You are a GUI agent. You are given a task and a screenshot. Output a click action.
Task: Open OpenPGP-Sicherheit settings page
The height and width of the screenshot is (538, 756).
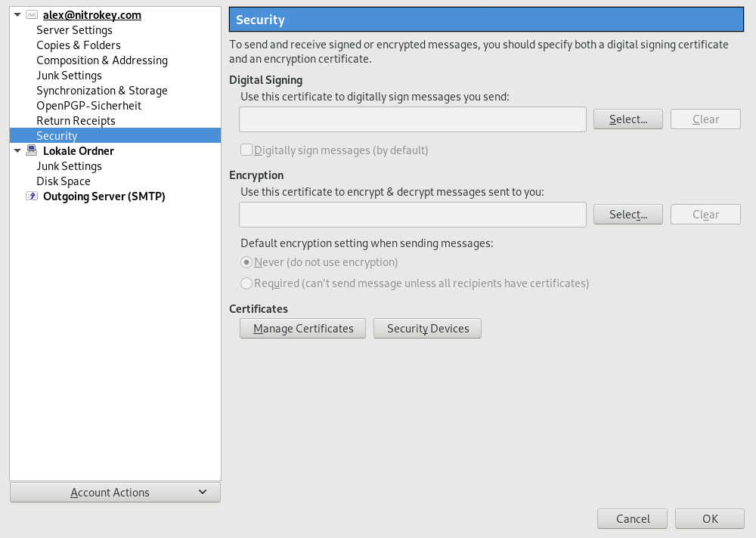click(88, 106)
